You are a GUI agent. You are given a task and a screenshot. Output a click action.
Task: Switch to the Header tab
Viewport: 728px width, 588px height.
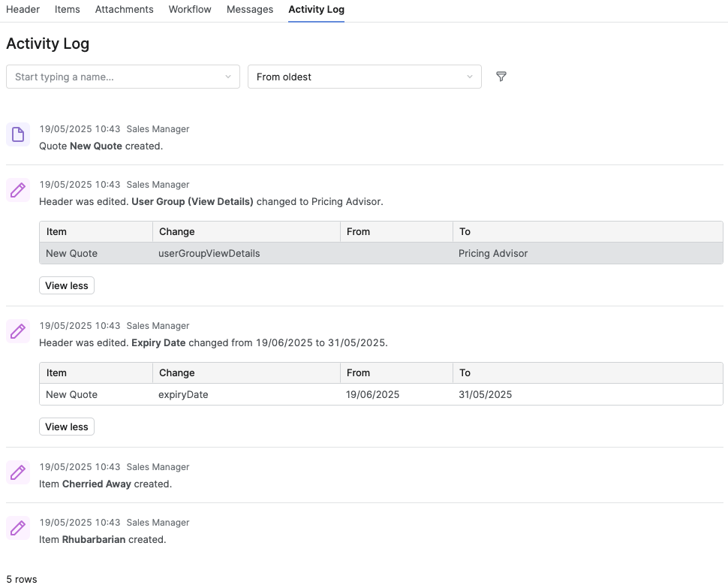23,10
